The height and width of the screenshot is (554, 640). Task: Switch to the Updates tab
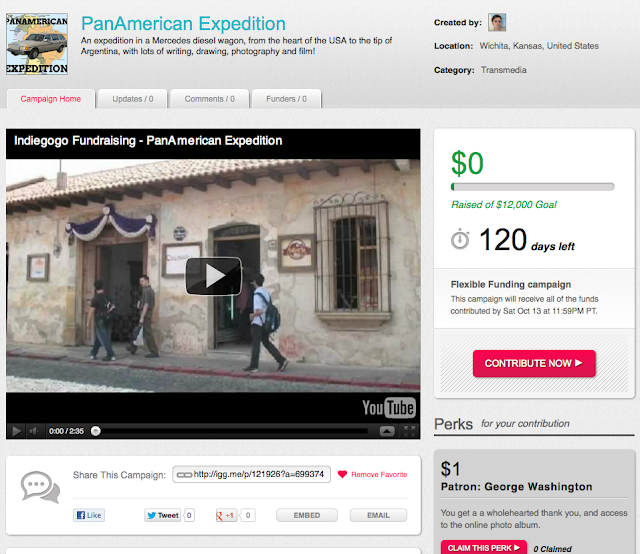(133, 99)
